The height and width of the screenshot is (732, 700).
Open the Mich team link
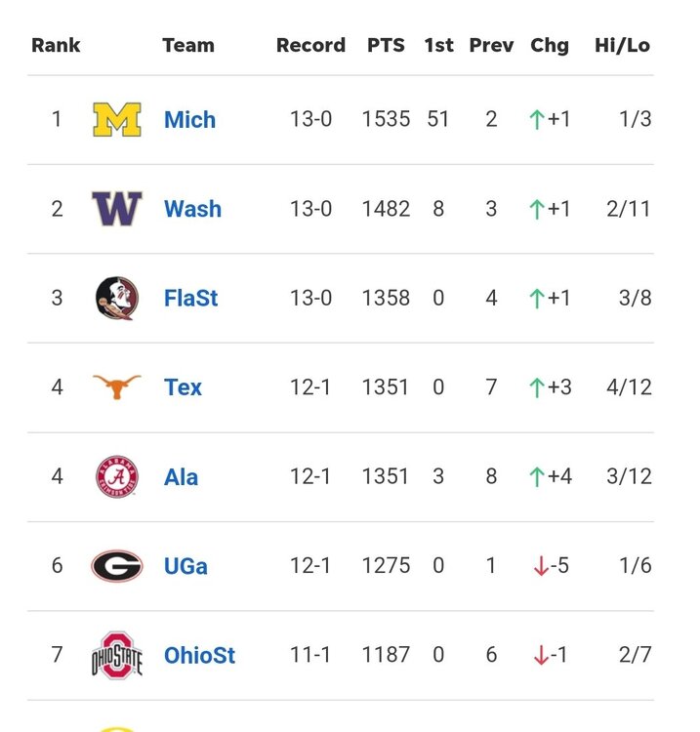[189, 120]
